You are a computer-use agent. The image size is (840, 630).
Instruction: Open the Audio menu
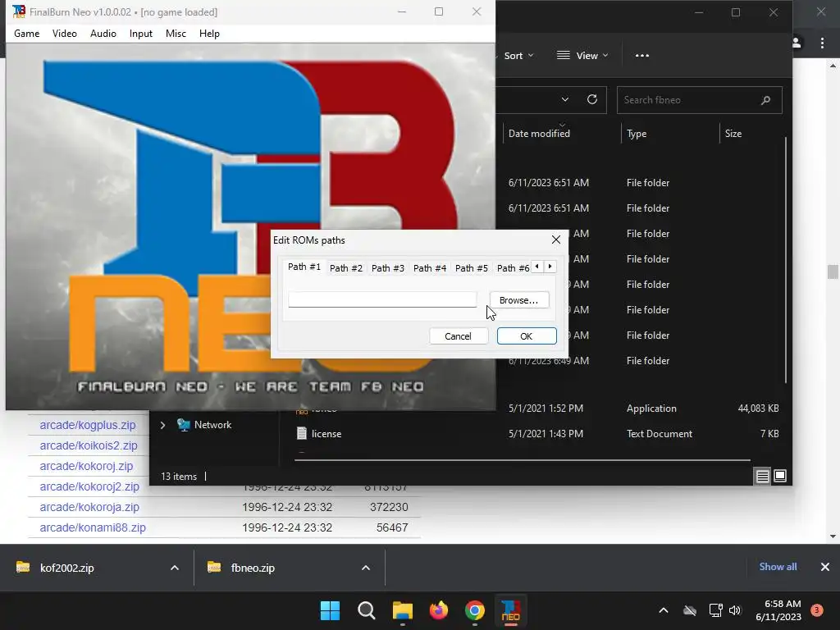103,33
